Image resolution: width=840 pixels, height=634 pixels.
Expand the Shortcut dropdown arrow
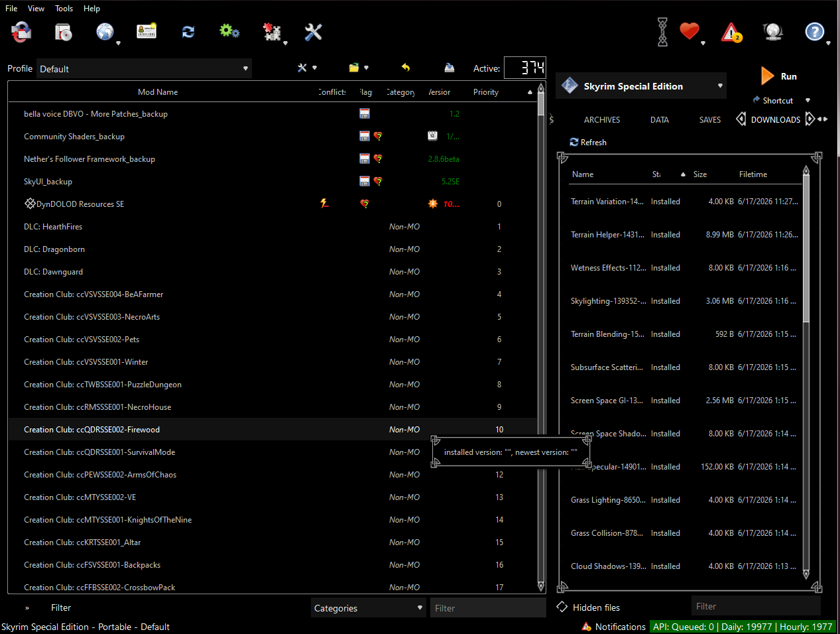[x=808, y=101]
